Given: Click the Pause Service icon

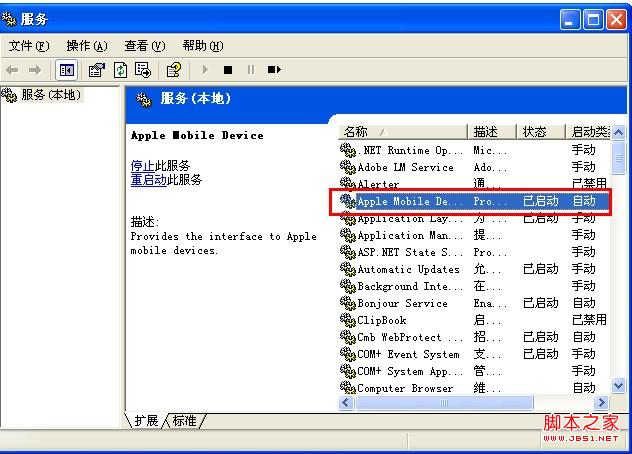Looking at the screenshot, I should point(251,70).
